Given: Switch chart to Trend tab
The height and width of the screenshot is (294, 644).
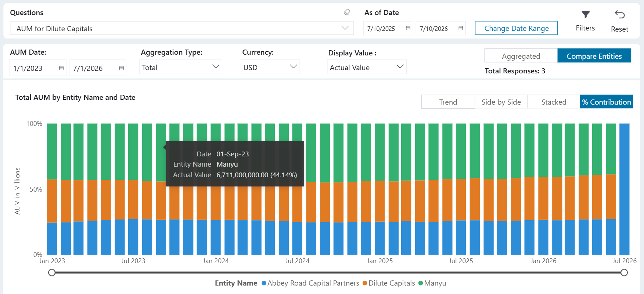Looking at the screenshot, I should 448,102.
